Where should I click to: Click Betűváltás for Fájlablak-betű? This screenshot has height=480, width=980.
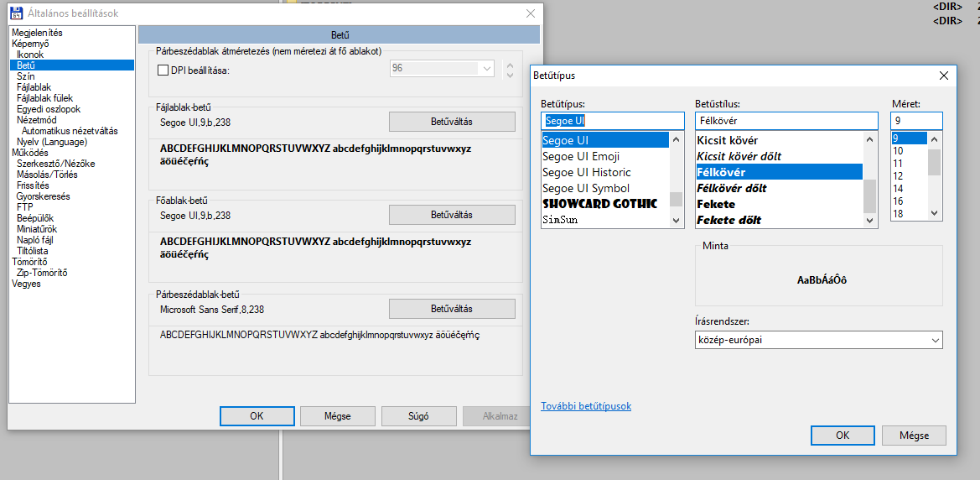(x=452, y=122)
